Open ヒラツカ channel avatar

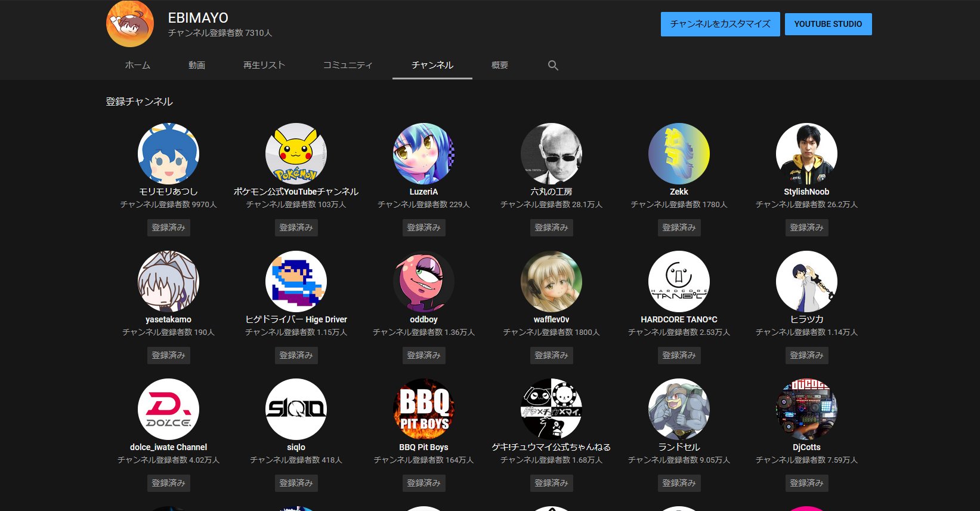806,281
